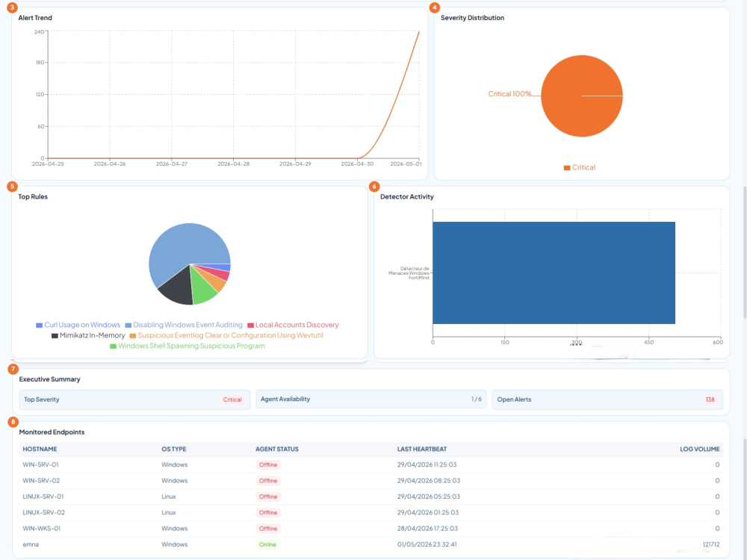Click the blue bar in Detector Activity chart
Image resolution: width=747 pixels, height=560 pixels.
click(554, 273)
